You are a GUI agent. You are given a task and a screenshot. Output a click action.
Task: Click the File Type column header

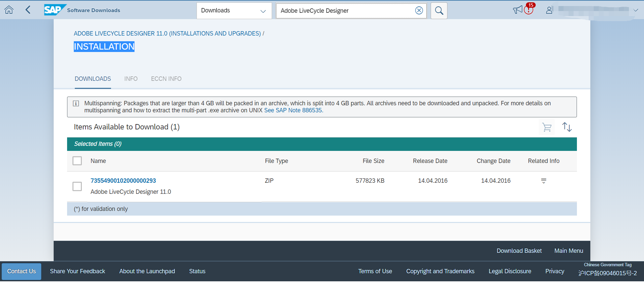[x=276, y=161]
